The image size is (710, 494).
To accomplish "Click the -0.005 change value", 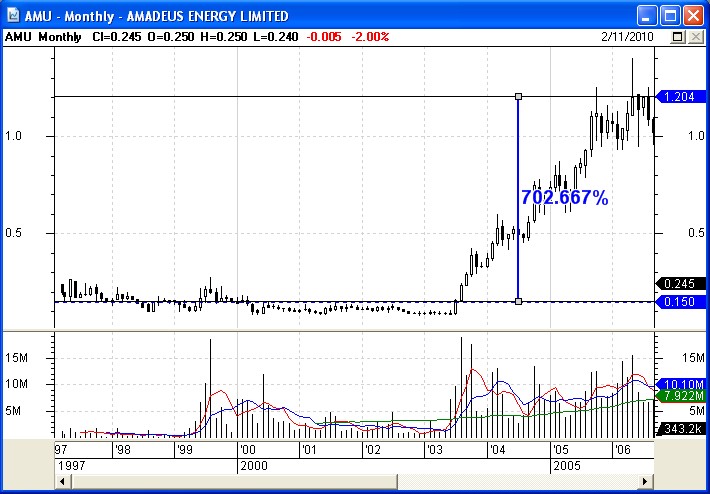I will [x=324, y=37].
